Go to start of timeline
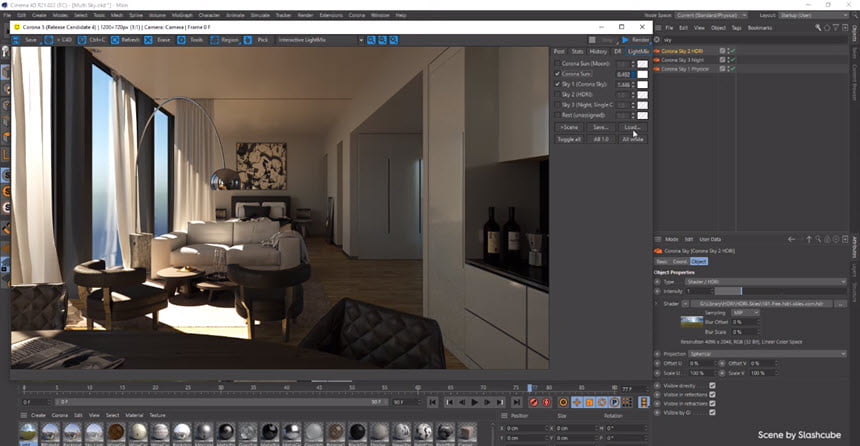 pos(433,402)
